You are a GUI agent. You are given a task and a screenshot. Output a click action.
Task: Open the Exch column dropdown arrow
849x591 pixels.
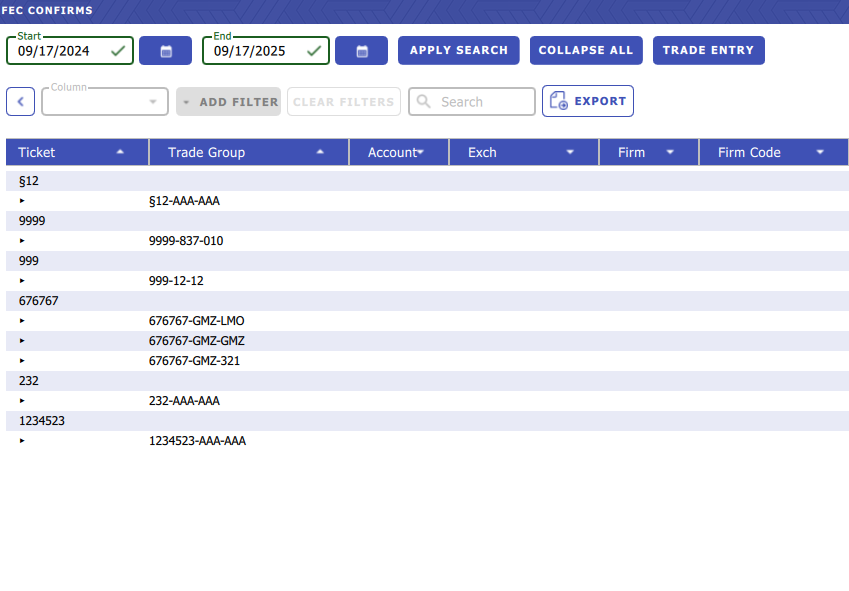[570, 152]
